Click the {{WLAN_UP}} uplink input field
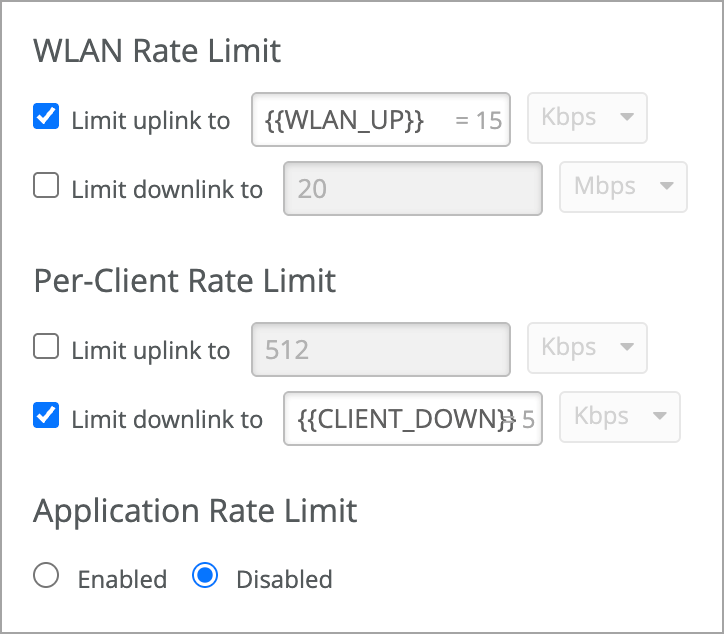Screen dimensions: 724x634 pyautogui.click(x=381, y=120)
